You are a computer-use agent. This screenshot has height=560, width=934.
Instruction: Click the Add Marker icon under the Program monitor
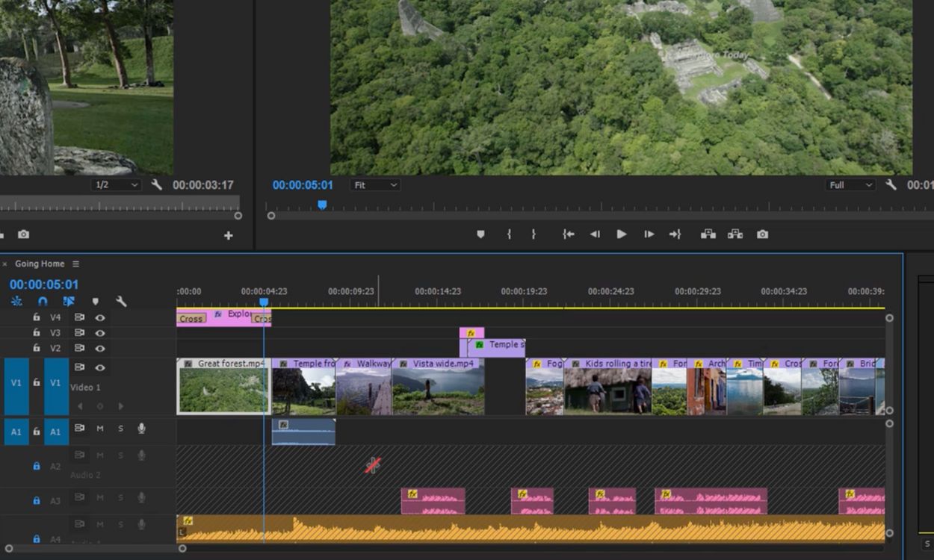click(x=480, y=234)
